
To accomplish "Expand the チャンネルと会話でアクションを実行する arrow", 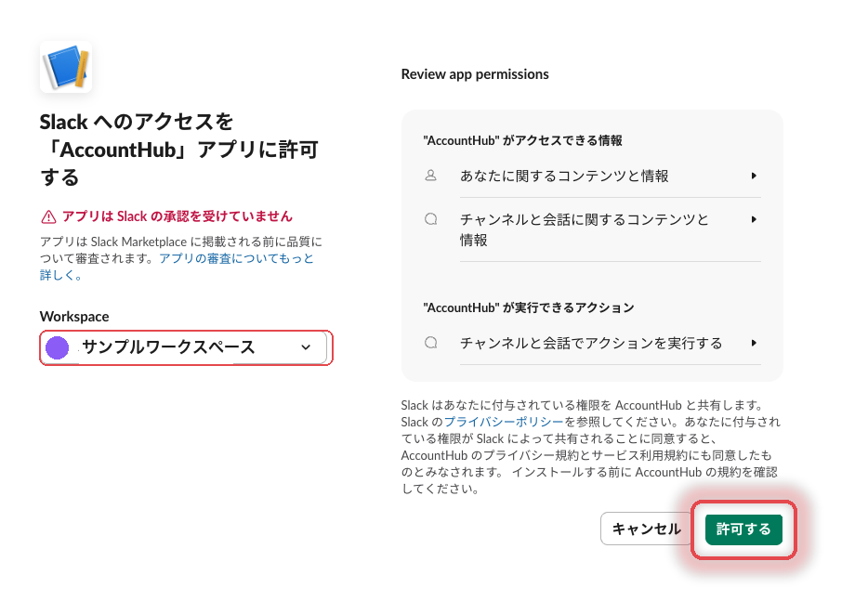I will point(754,343).
